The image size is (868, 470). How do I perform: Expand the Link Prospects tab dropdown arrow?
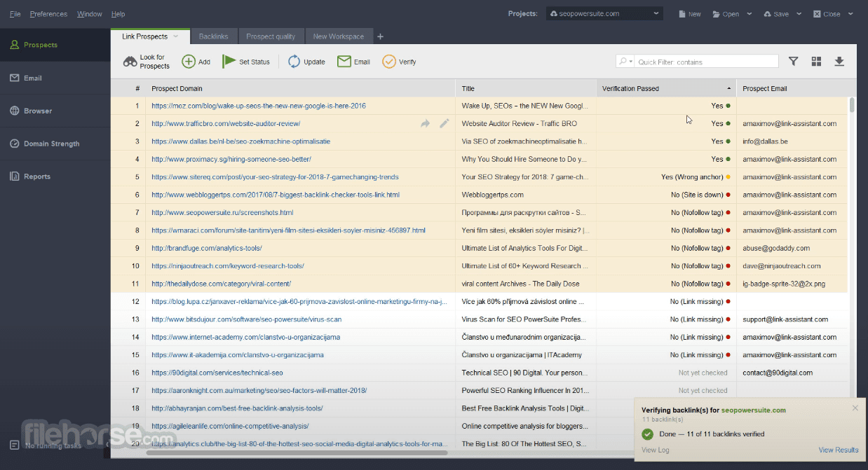[176, 36]
